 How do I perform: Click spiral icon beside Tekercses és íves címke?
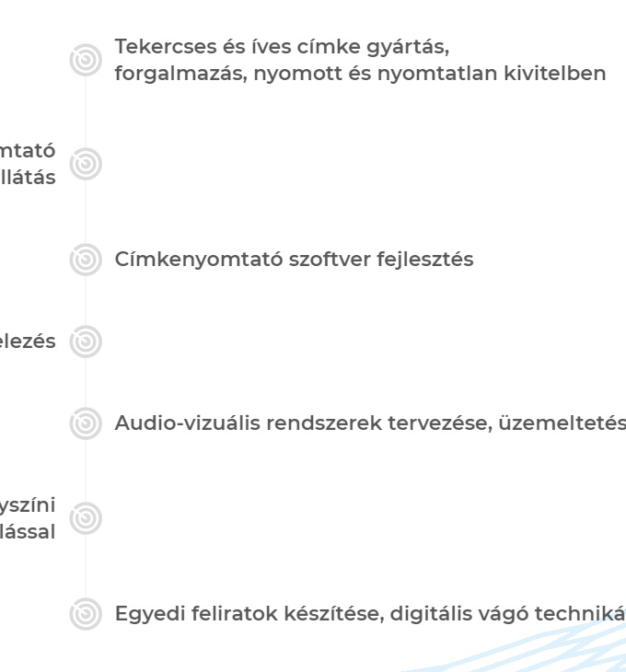click(x=86, y=60)
